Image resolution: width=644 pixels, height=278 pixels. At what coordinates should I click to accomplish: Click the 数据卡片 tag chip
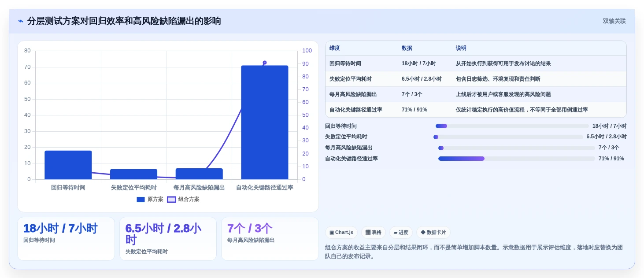tap(433, 232)
